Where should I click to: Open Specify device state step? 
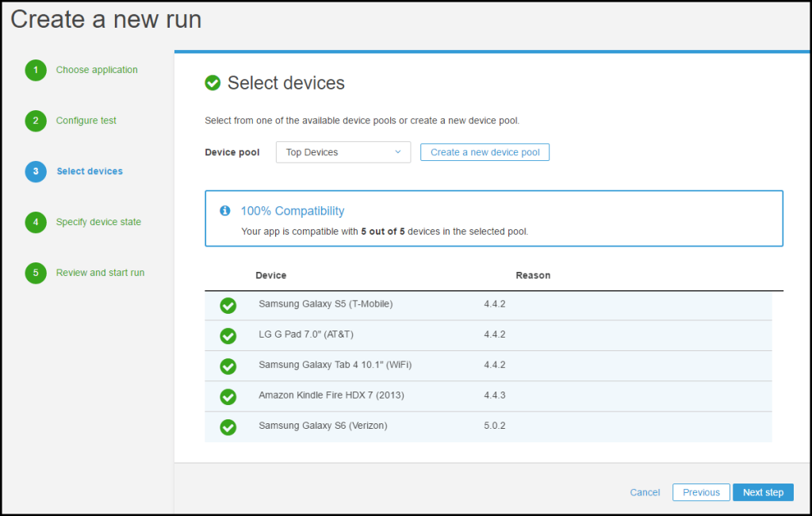click(x=98, y=222)
